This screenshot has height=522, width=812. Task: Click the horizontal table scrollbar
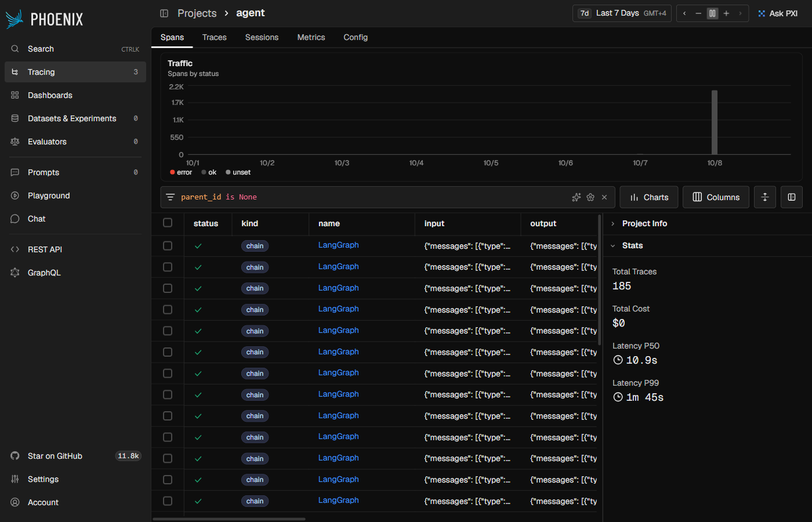tap(229, 519)
